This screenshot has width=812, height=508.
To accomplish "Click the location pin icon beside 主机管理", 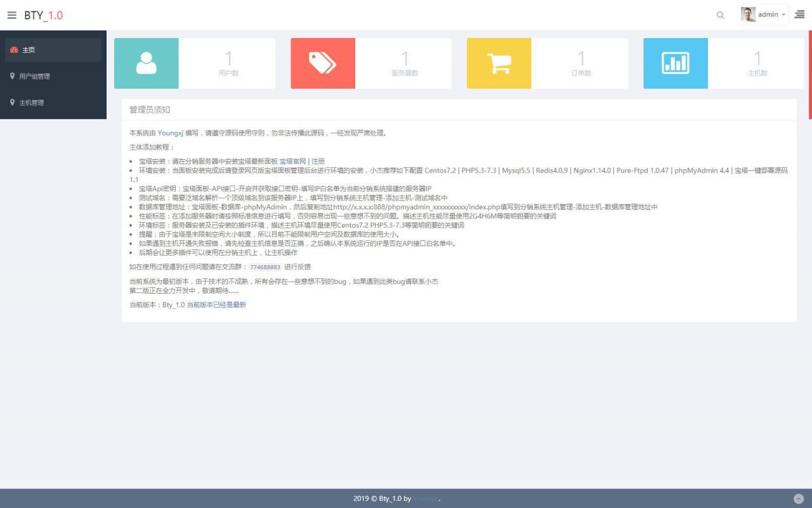I will [x=13, y=102].
